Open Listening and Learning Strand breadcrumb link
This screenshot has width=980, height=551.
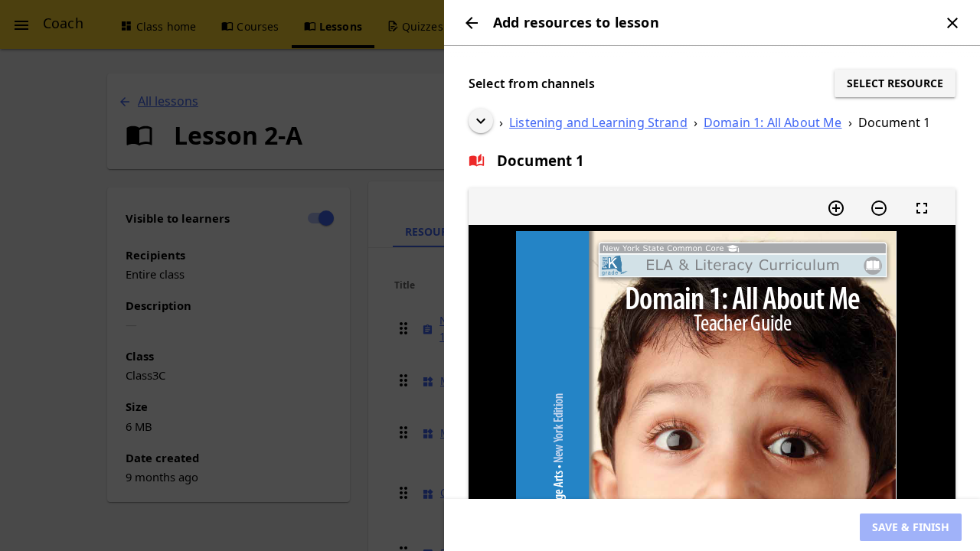(598, 122)
